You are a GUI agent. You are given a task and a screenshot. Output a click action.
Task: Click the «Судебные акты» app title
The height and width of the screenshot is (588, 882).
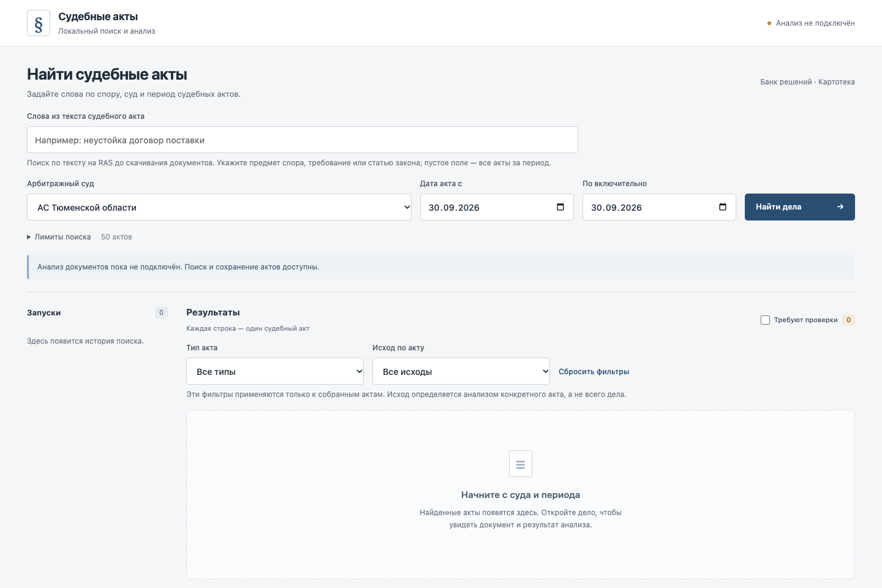(x=98, y=17)
